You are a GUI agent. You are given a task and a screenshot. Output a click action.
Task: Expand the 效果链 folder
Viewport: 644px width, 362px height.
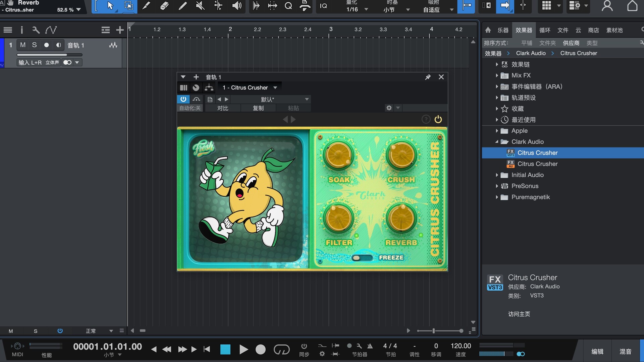(x=497, y=64)
